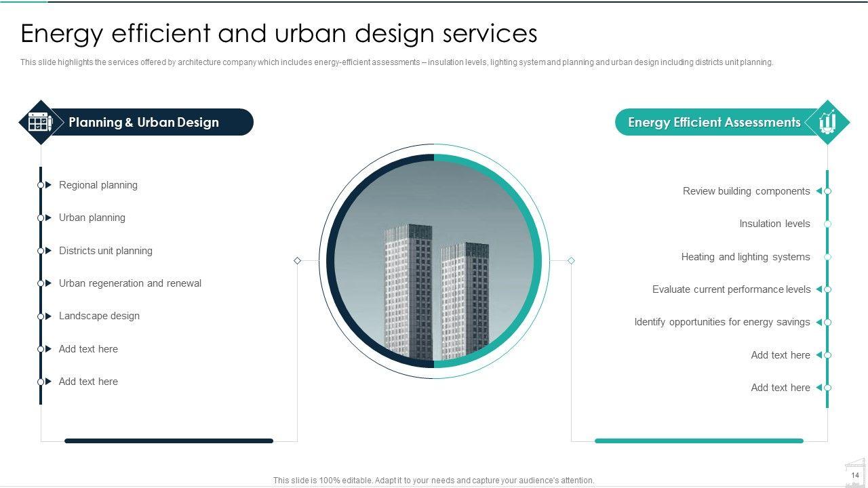
Task: Click Urban regeneration and renewal item
Action: (x=130, y=283)
